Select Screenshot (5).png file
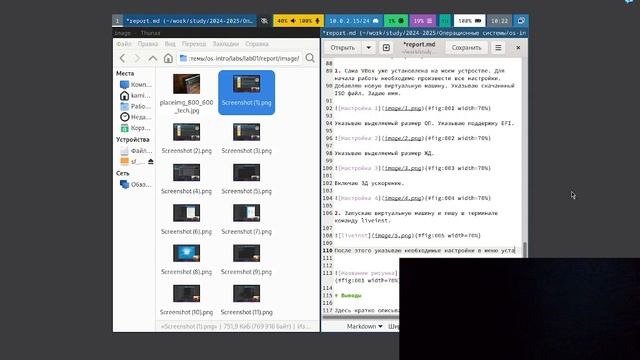The image size is (640, 360). tap(247, 179)
